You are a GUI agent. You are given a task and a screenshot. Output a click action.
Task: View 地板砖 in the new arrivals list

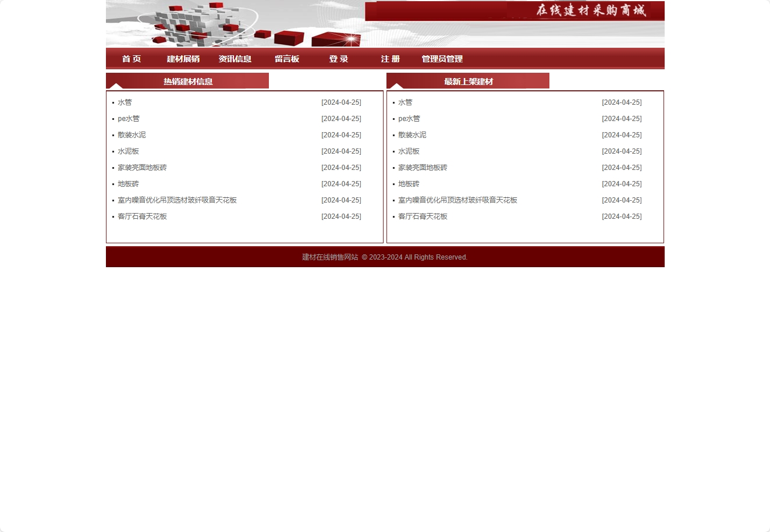pos(409,183)
